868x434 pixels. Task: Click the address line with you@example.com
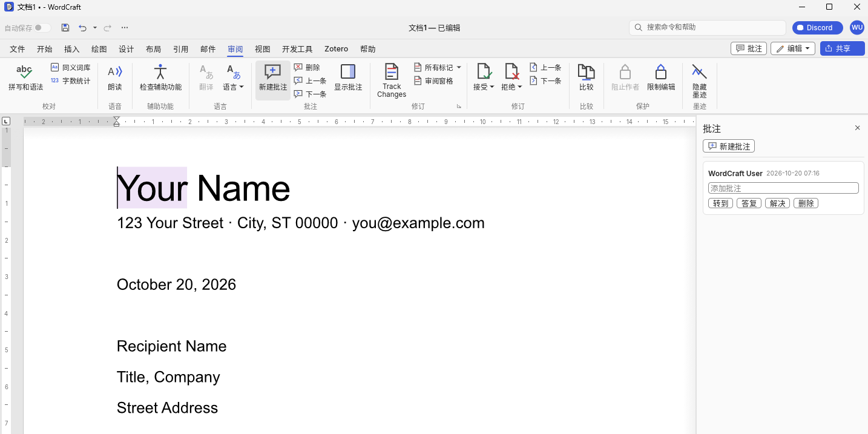pos(301,223)
